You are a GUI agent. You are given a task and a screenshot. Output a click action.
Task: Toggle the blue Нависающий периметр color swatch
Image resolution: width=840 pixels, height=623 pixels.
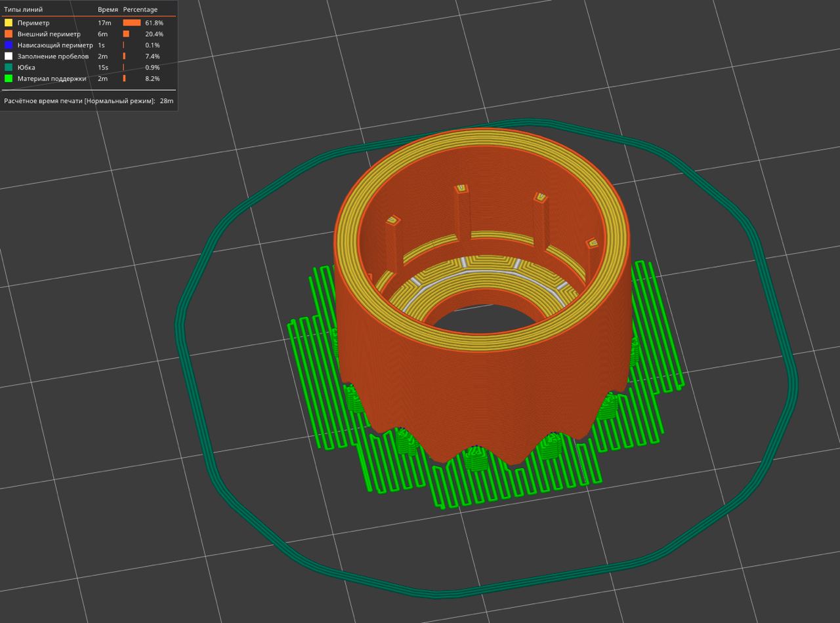[x=9, y=45]
